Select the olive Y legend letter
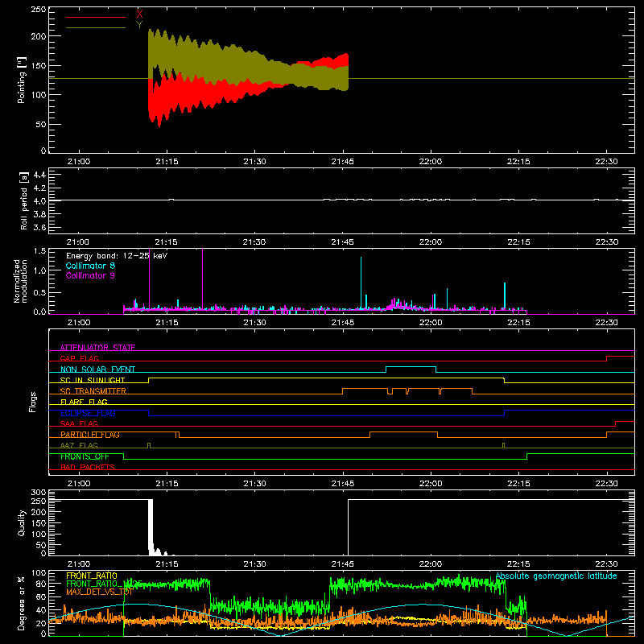Viewport: 644px width, 644px height. pyautogui.click(x=139, y=25)
